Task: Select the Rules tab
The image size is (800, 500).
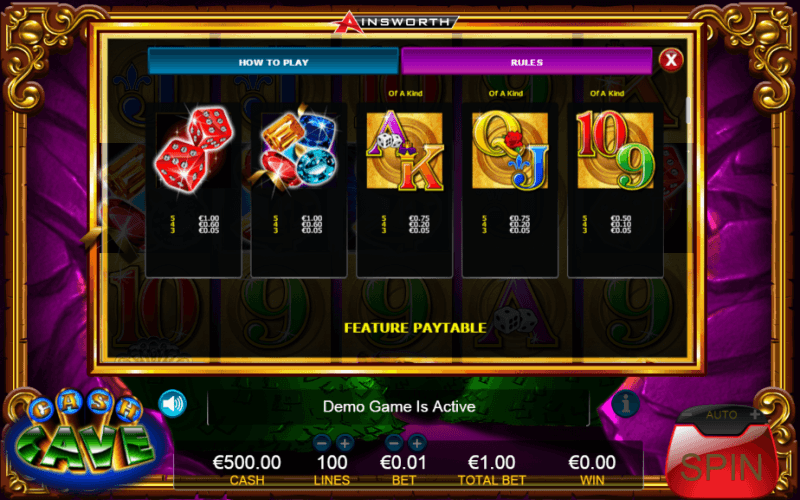Action: coord(527,62)
